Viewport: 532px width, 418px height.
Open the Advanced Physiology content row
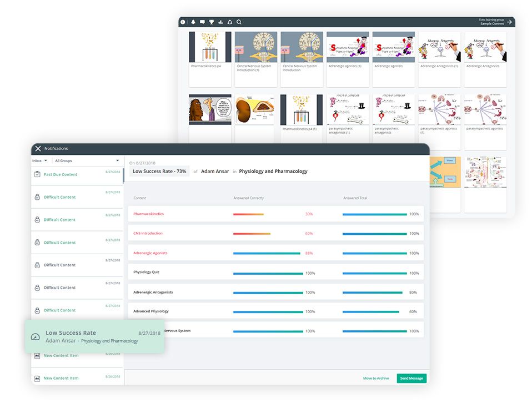[x=275, y=311]
